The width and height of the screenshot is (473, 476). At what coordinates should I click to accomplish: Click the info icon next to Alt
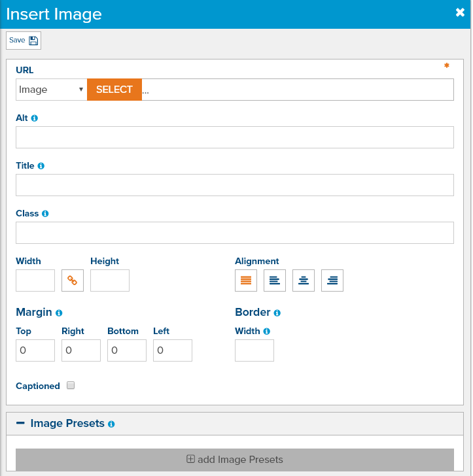[x=35, y=118]
